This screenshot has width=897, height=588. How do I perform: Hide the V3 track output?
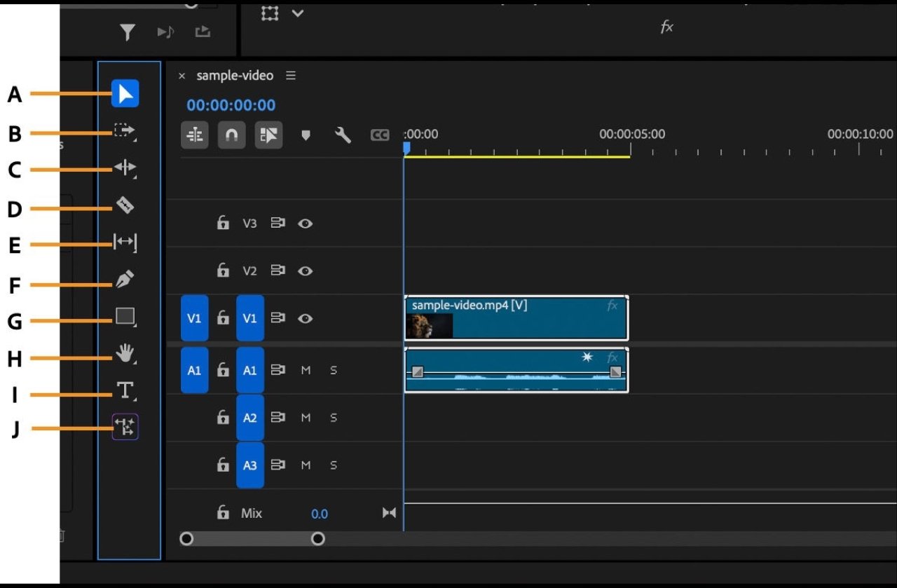pos(305,224)
